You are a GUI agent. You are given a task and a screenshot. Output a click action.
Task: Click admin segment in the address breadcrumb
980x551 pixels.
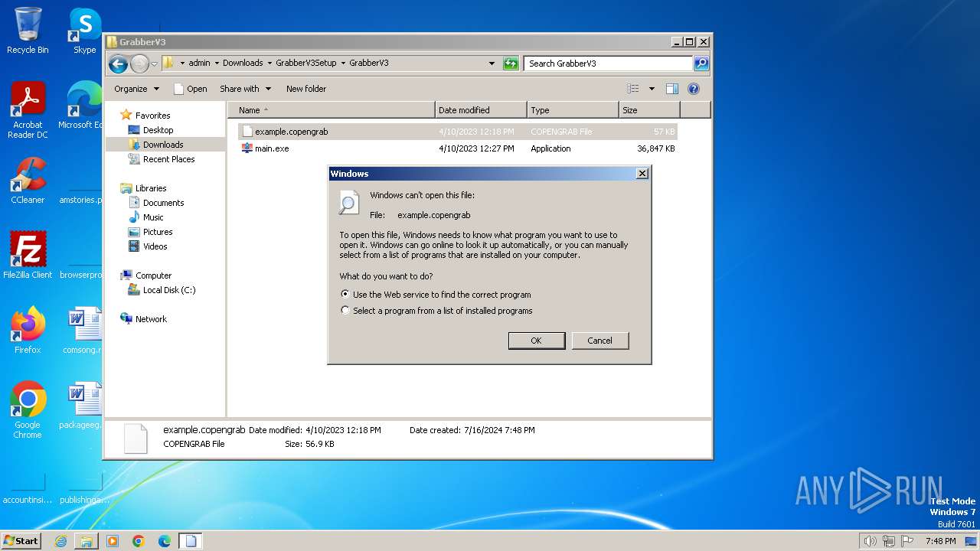click(x=199, y=64)
